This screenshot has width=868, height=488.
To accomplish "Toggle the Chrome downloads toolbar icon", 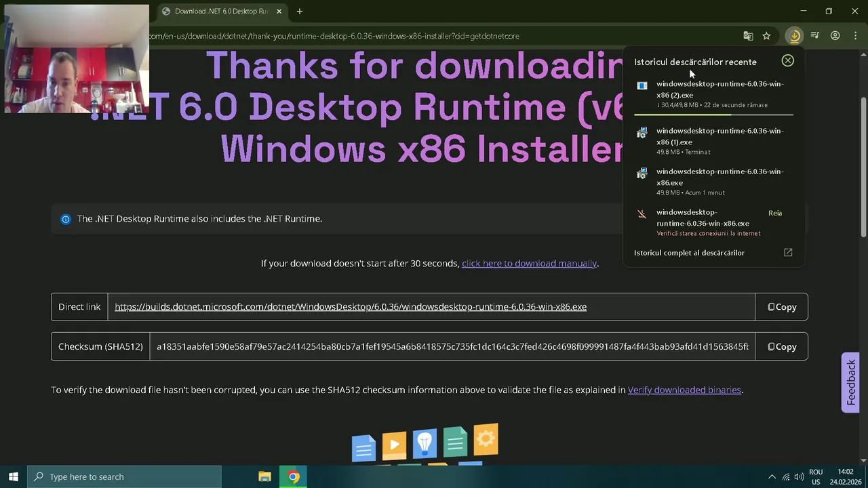I will [x=794, y=36].
